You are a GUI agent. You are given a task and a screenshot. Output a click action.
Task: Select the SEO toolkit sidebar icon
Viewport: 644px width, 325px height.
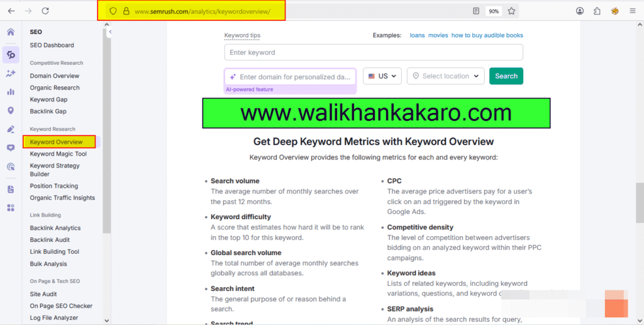(11, 55)
